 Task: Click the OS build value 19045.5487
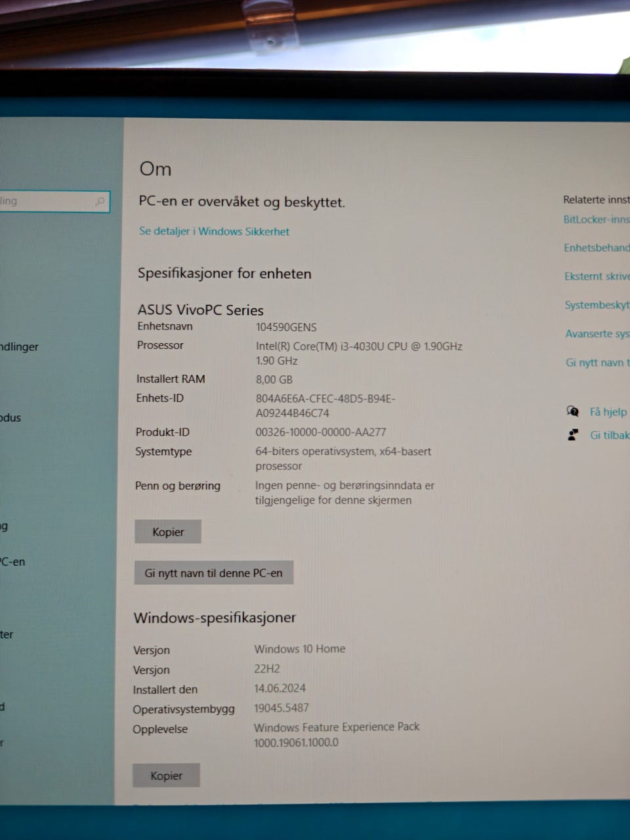pyautogui.click(x=282, y=708)
